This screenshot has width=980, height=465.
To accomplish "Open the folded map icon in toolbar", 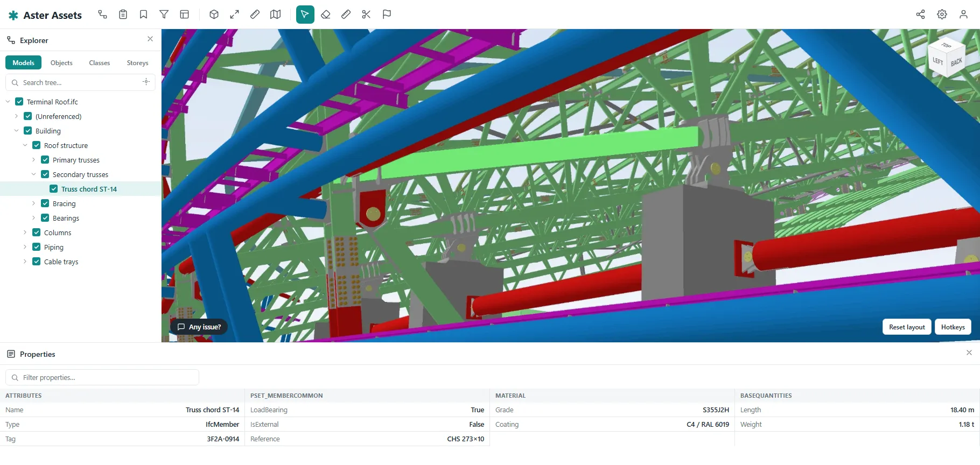I will [275, 15].
